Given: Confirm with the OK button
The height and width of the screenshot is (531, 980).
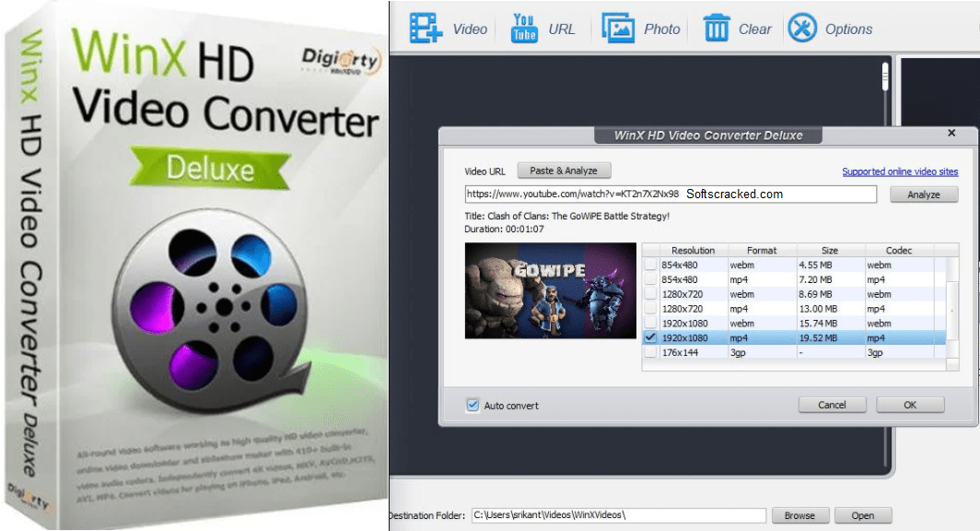Looking at the screenshot, I should [x=909, y=405].
